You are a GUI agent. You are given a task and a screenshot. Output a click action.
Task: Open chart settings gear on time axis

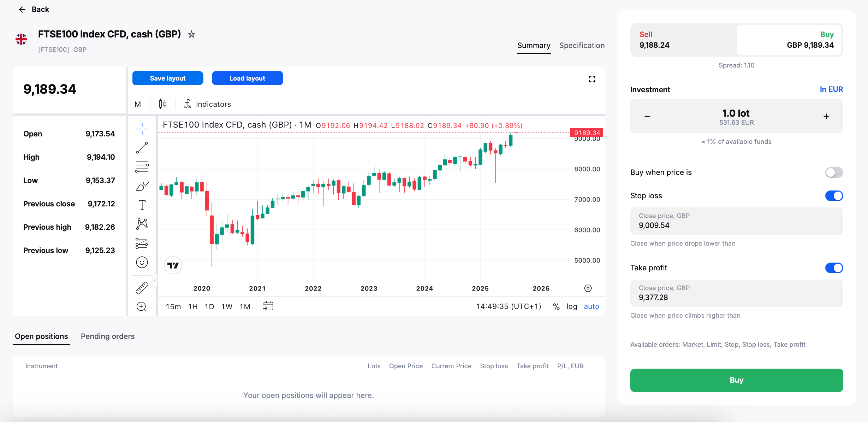588,288
